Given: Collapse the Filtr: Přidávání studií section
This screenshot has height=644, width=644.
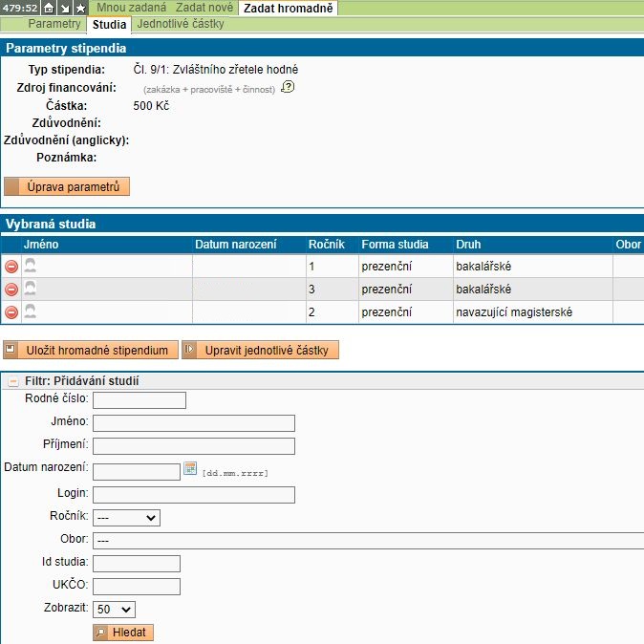Looking at the screenshot, I should 12,381.
